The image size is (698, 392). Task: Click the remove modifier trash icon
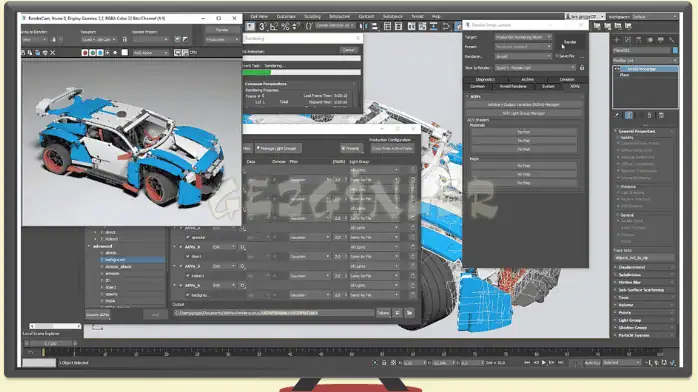(649, 115)
